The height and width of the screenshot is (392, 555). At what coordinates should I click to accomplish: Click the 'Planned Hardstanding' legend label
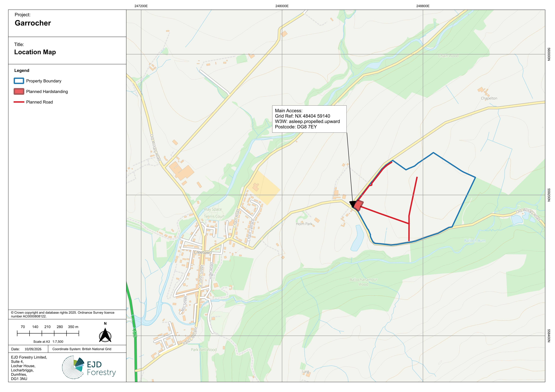[47, 92]
